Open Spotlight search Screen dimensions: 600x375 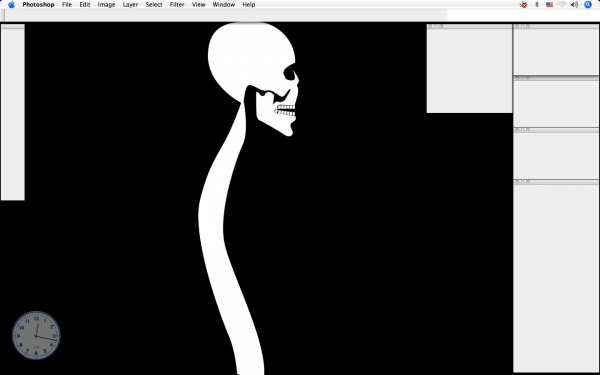click(588, 5)
